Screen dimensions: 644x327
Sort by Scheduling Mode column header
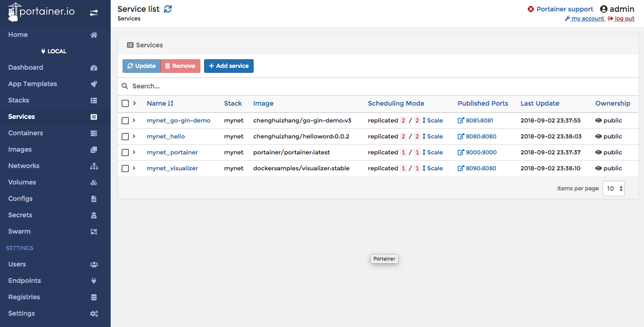(x=396, y=103)
